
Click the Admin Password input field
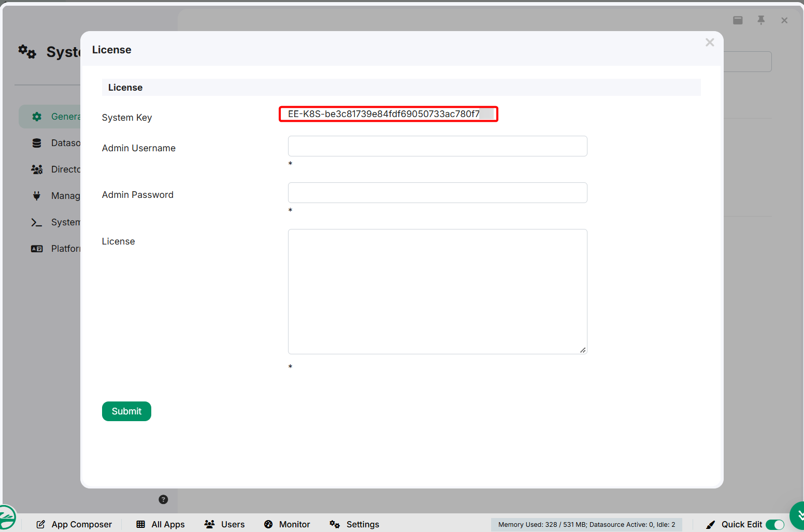[x=438, y=193]
